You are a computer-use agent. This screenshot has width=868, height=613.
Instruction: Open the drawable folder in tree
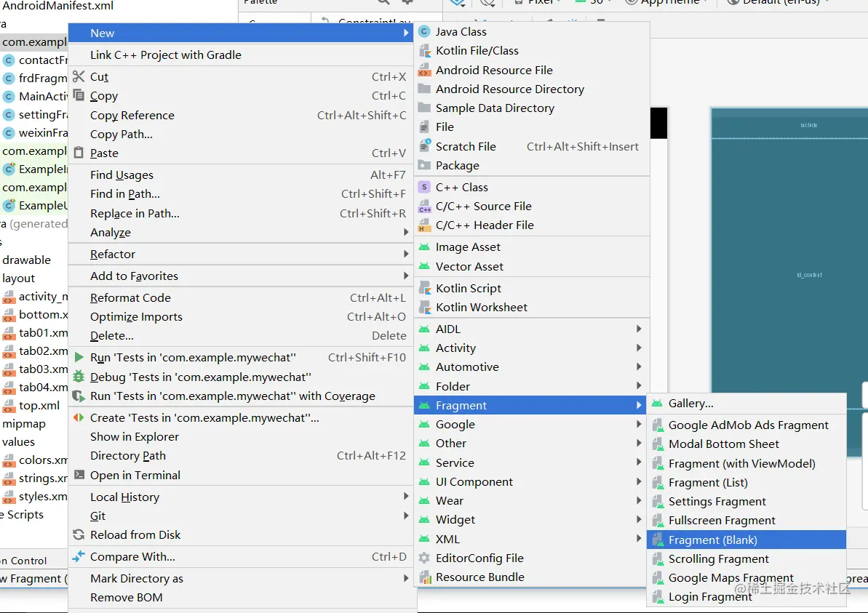[27, 260]
